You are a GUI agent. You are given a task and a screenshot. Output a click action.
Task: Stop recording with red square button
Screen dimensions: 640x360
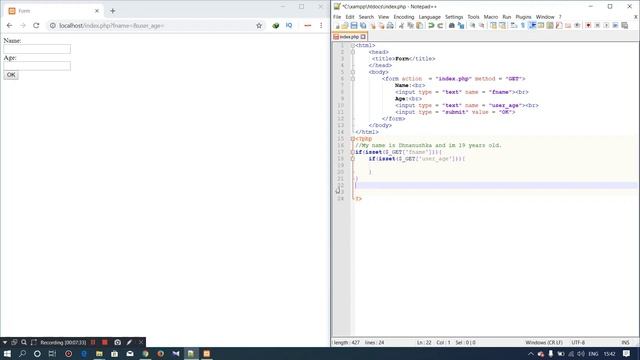104,342
